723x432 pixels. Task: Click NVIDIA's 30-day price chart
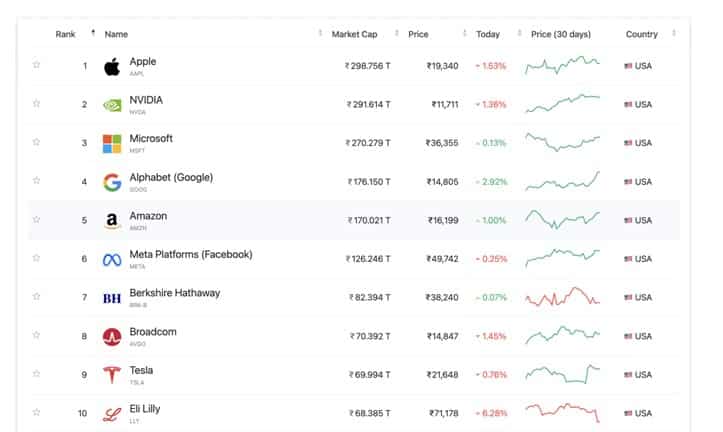(563, 103)
